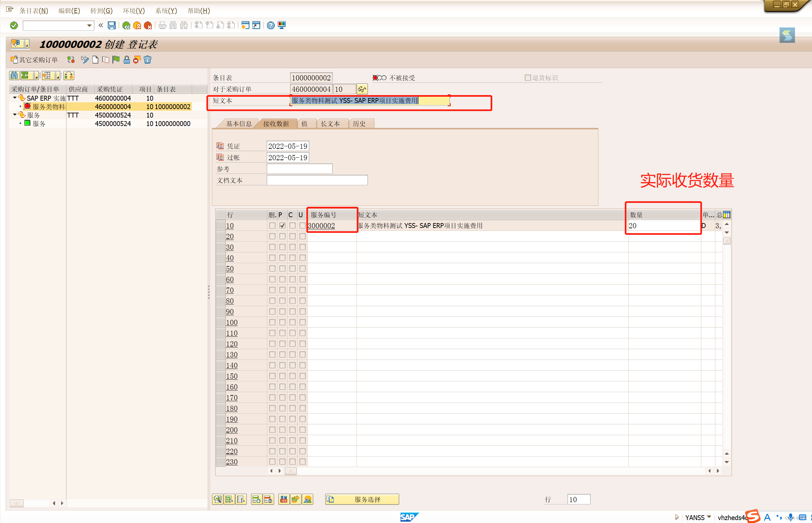The width and height of the screenshot is (812, 523).
Task: Enable the 退货标识 checkbox
Action: tap(528, 78)
